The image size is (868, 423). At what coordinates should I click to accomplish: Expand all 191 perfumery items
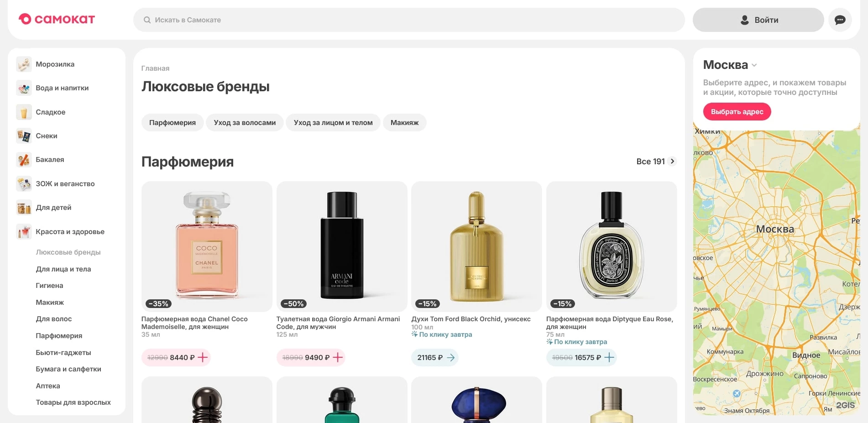[x=656, y=162]
